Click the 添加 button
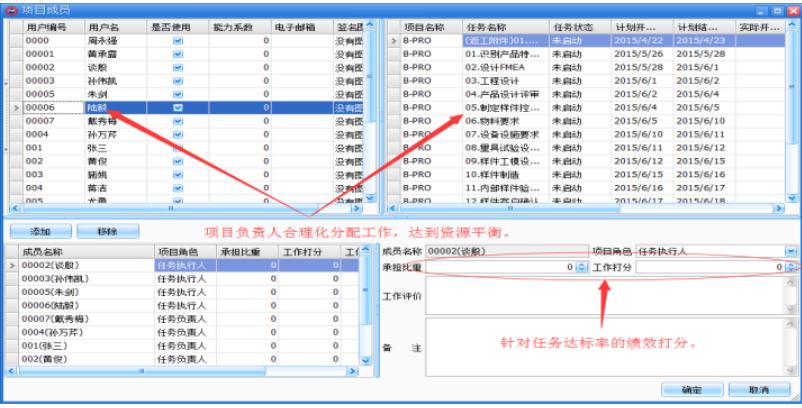Image resolution: width=802 pixels, height=408 pixels. pos(41,231)
